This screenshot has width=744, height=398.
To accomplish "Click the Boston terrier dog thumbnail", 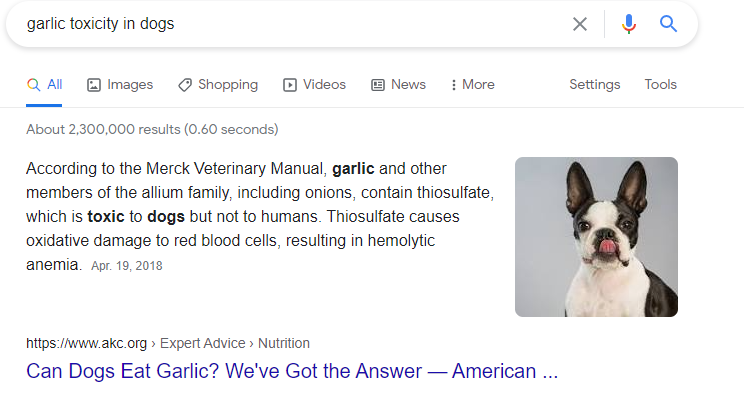I will pos(596,237).
